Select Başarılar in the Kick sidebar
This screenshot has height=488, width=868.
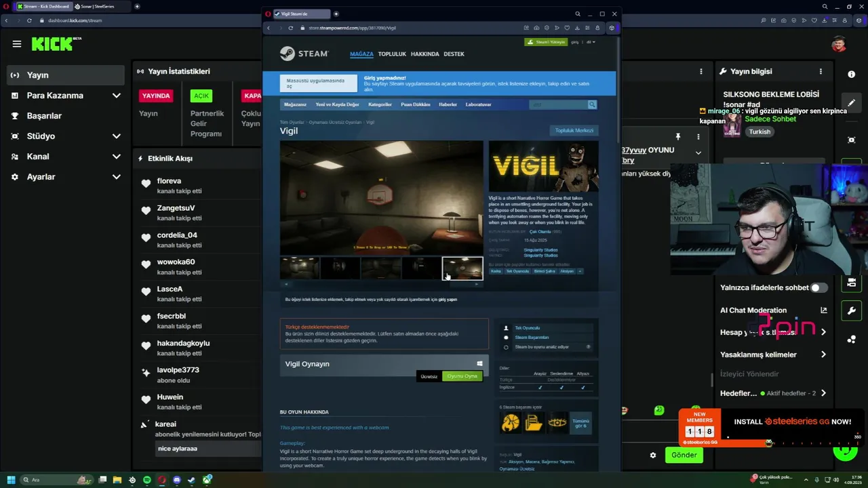[44, 116]
